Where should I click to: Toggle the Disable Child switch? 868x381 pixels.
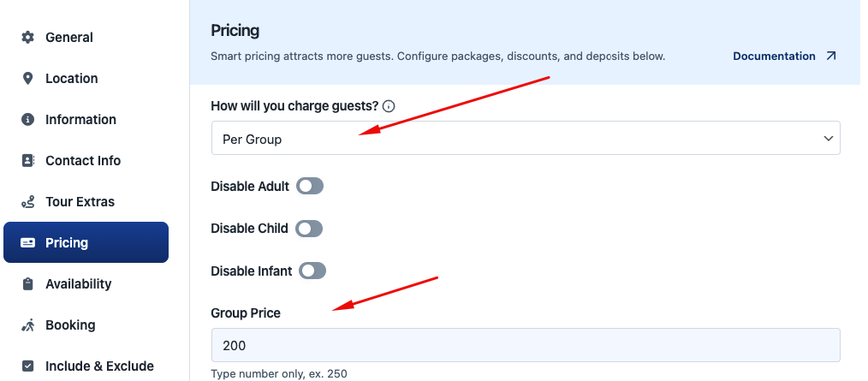309,229
